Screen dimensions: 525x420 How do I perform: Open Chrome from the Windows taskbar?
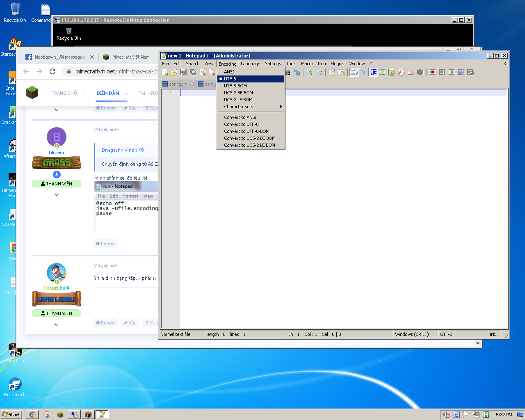point(32,415)
